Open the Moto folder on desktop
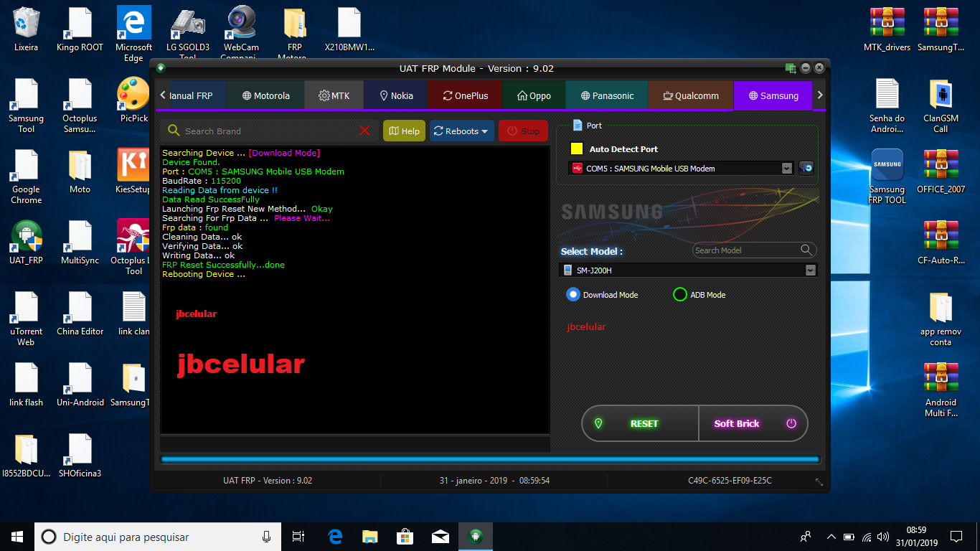Screen dimensions: 980x551 click(80, 171)
